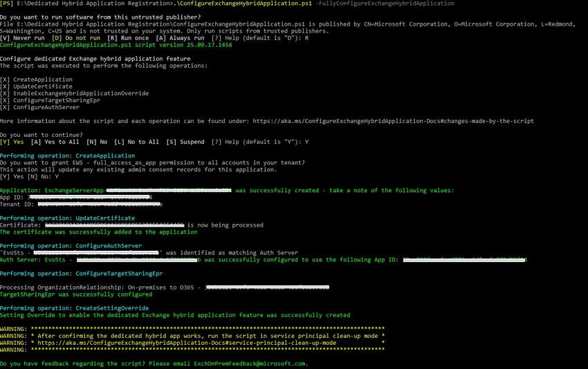The width and height of the screenshot is (588, 369).
Task: Select the -FullyConfigureExchangeHybridApplication parameter text
Action: coord(385,3)
